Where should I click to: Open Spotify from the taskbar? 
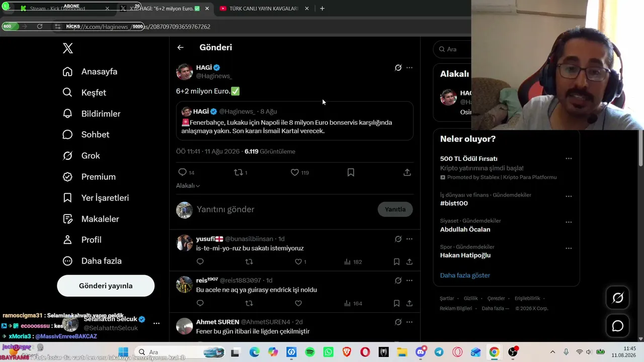tap(310, 352)
